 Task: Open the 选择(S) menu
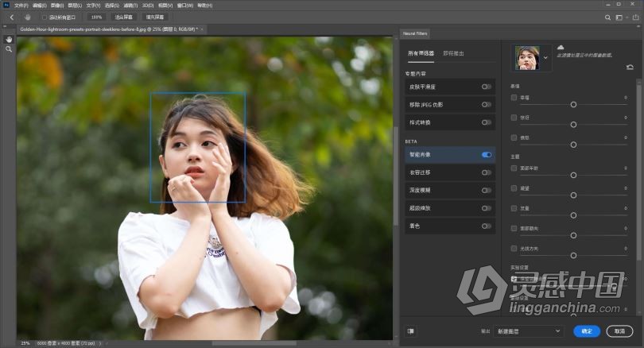tap(112, 6)
